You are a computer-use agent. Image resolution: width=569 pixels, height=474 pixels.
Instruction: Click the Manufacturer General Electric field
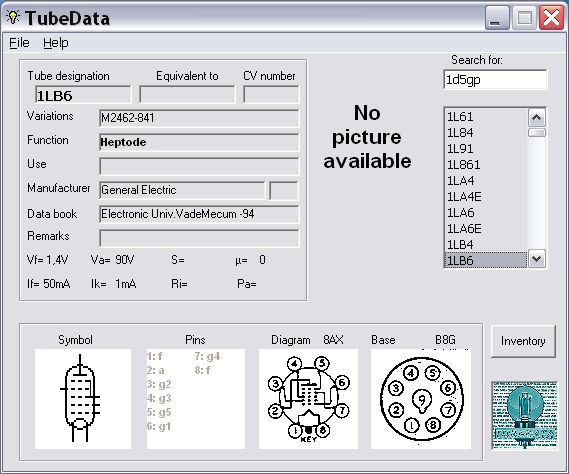pos(182,190)
